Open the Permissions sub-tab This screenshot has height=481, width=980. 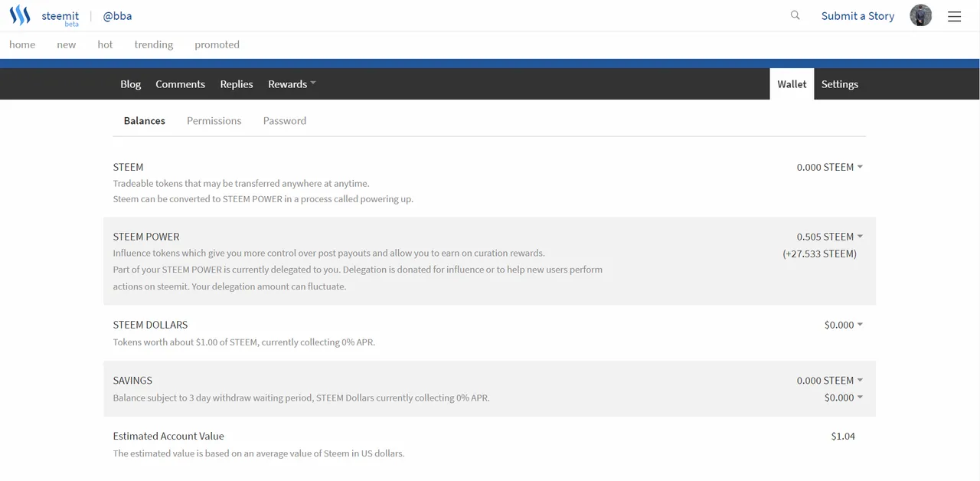[x=214, y=121]
